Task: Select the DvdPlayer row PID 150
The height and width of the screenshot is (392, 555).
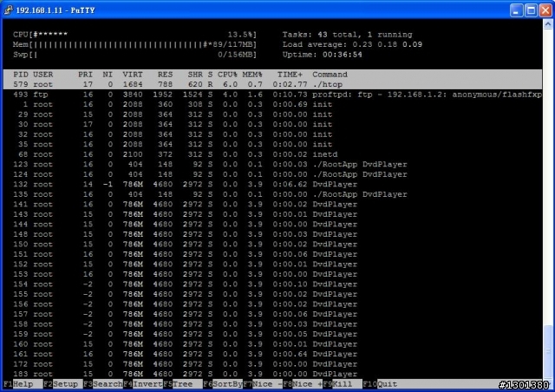Action: pyautogui.click(x=272, y=244)
